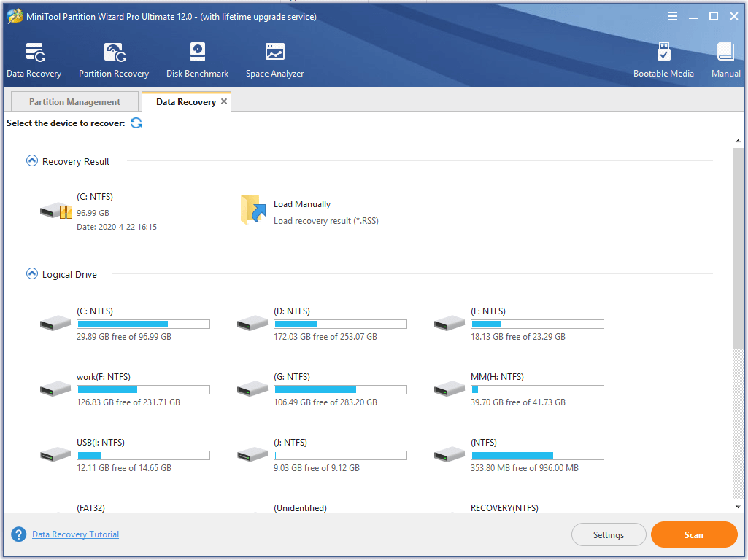Viewport: 748px width, 560px height.
Task: Click the MiniTool app logo icon
Action: coord(15,16)
